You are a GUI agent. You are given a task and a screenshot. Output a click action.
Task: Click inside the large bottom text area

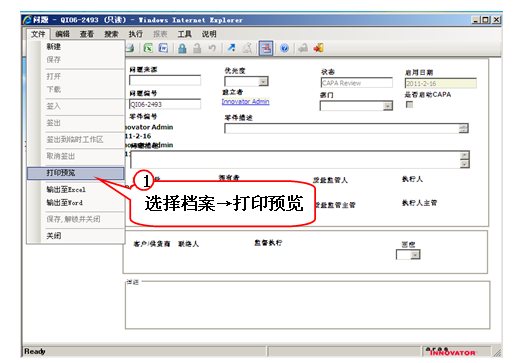click(308, 305)
